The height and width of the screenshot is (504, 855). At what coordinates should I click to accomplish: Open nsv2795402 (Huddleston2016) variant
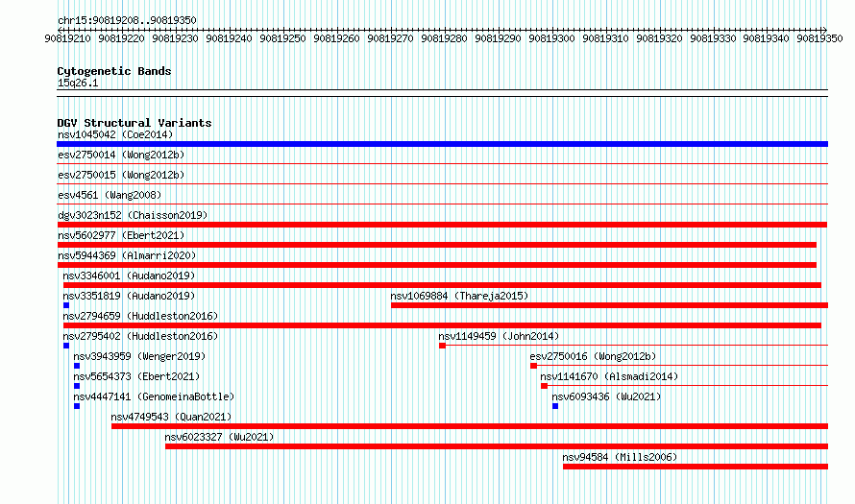[x=140, y=336]
